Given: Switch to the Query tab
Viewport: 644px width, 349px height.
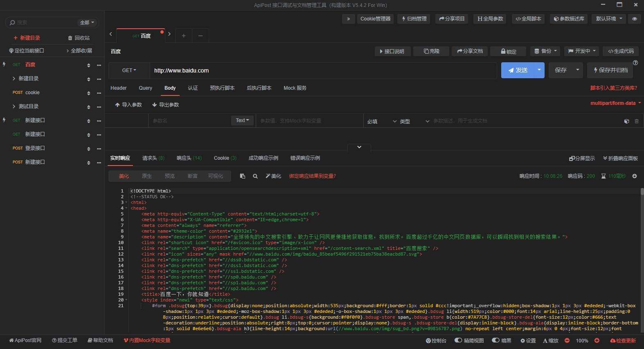Looking at the screenshot, I should [x=145, y=88].
